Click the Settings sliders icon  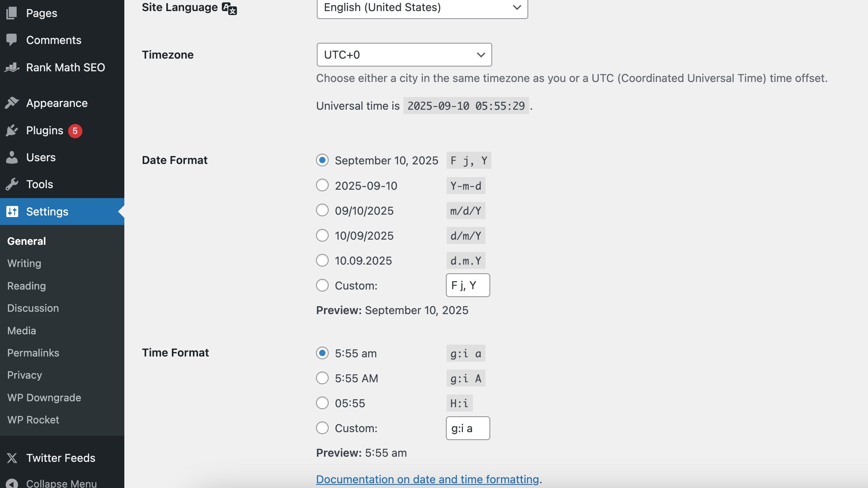pyautogui.click(x=12, y=212)
